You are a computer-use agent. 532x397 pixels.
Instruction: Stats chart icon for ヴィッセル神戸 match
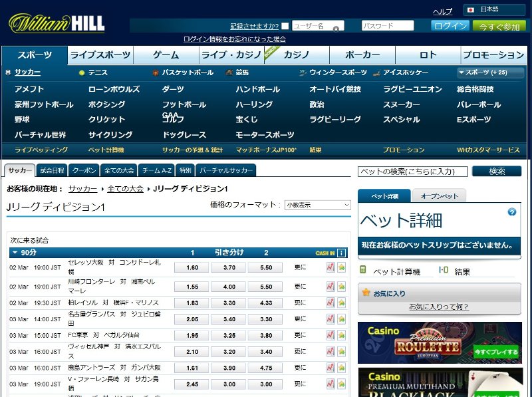click(x=331, y=352)
